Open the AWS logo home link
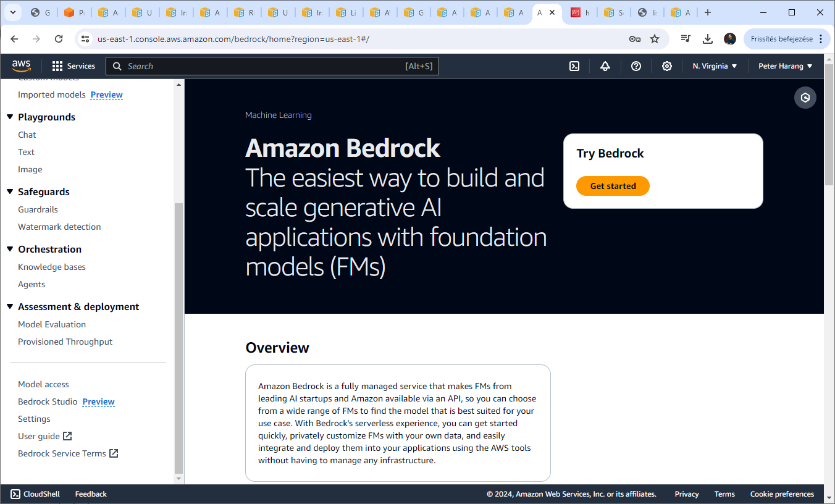 (x=21, y=66)
